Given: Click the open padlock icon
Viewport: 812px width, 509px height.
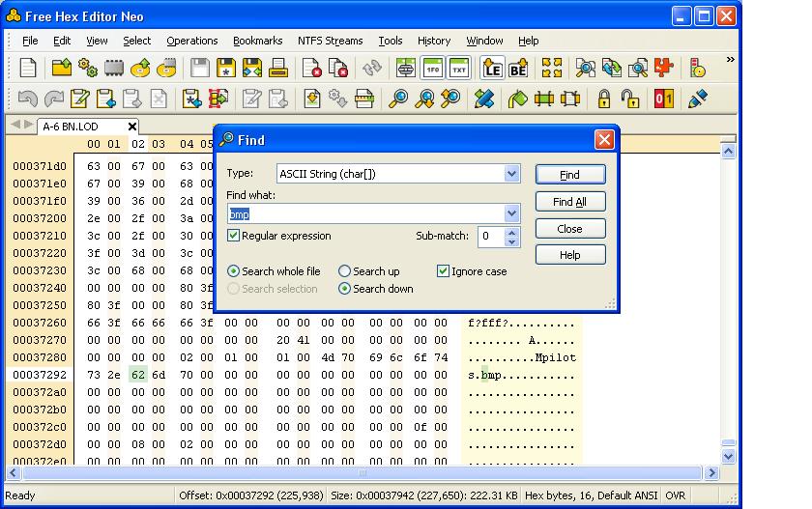Looking at the screenshot, I should [630, 99].
